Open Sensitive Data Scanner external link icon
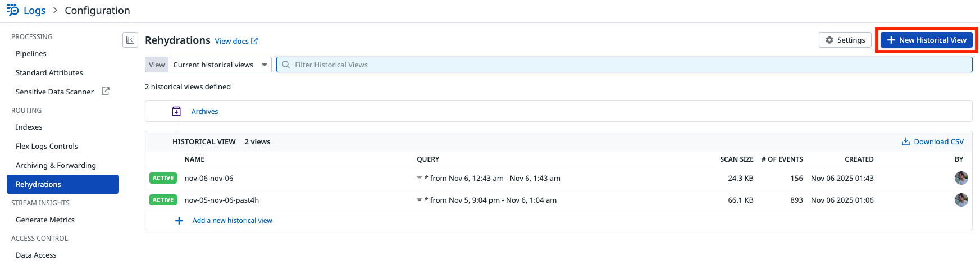The width and height of the screenshot is (980, 265). (x=105, y=91)
